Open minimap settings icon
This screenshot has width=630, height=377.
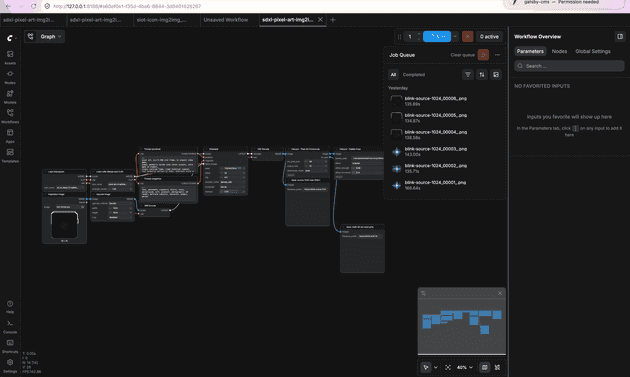pos(423,293)
